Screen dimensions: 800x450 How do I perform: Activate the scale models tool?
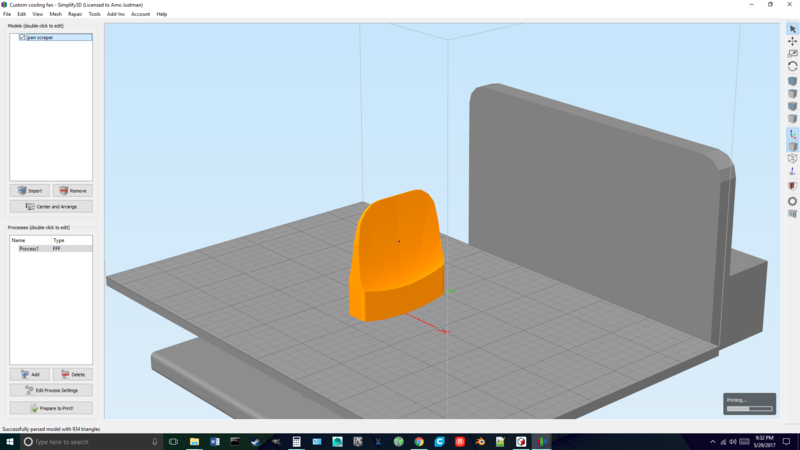(x=792, y=54)
